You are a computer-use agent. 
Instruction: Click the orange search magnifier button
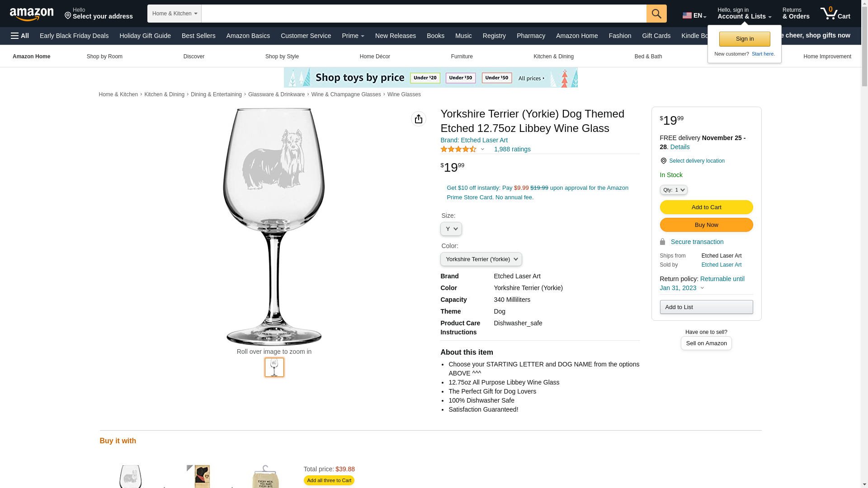[656, 14]
